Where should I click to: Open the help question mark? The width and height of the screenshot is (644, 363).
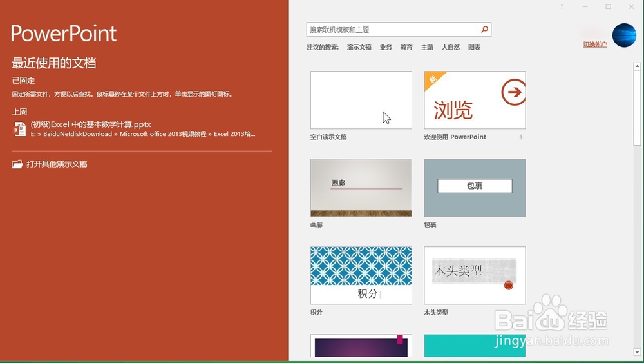coord(562,6)
